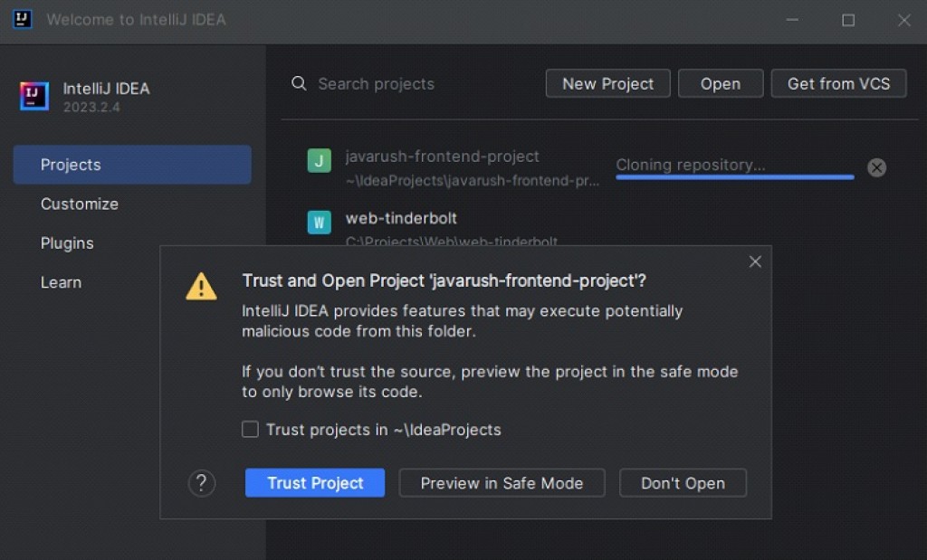
Task: Switch to the Plugins section
Action: coord(66,242)
